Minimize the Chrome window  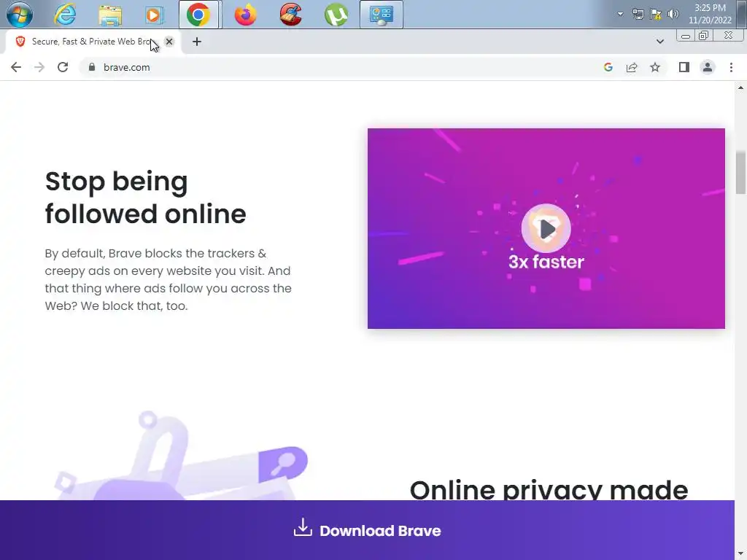click(x=685, y=36)
